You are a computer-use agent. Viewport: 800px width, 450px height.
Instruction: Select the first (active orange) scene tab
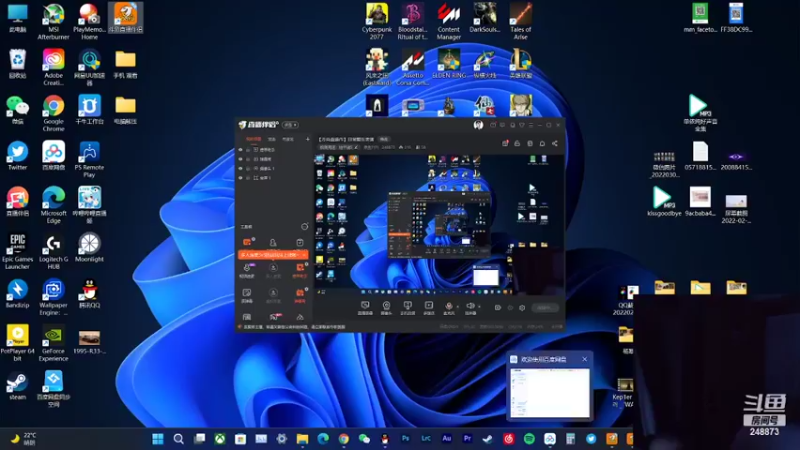point(254,139)
